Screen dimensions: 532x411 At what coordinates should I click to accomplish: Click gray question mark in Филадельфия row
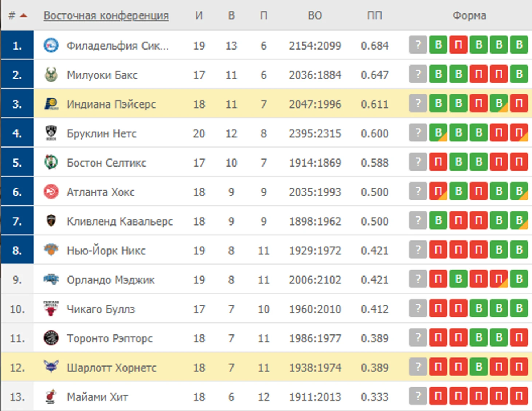418,45
